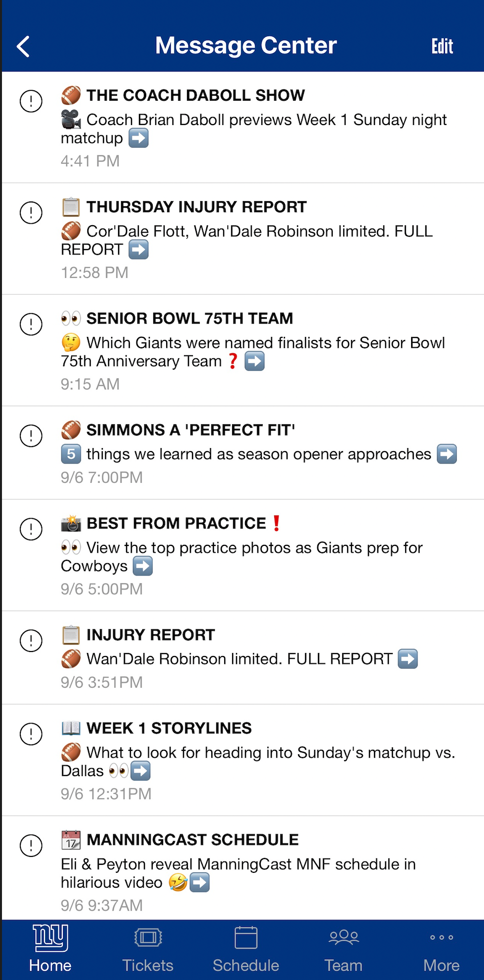Tap alert icon beside Senior Bowl 75th Team
The image size is (484, 980).
[x=31, y=325]
